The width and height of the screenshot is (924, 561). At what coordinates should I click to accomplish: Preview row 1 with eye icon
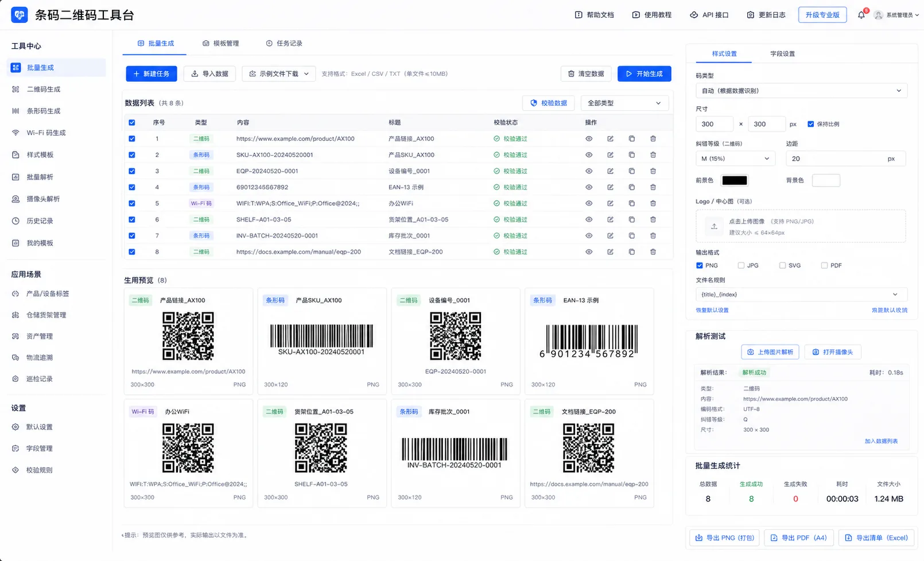(x=589, y=139)
